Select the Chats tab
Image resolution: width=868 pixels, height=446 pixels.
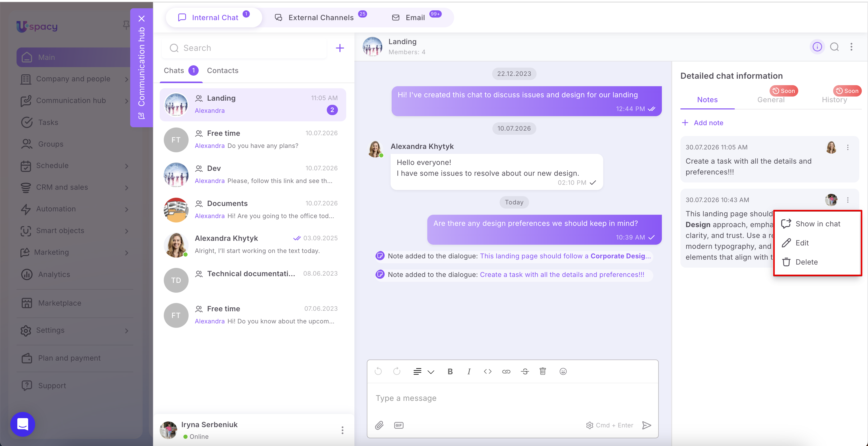tap(181, 70)
